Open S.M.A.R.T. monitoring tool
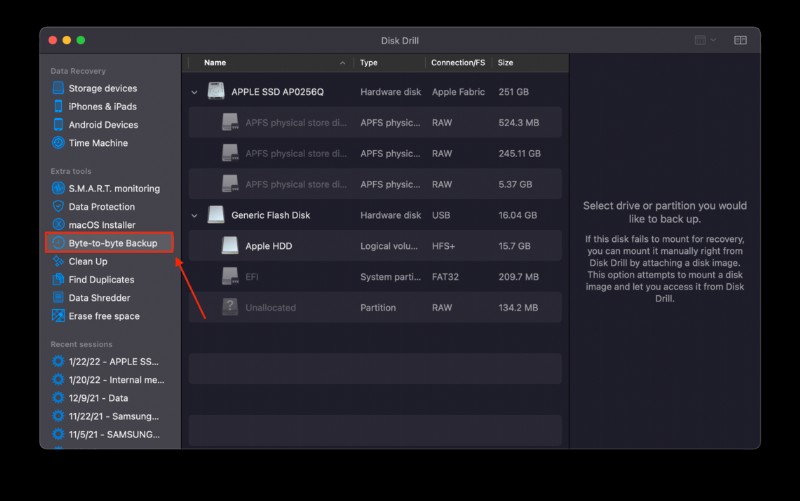 [106, 189]
